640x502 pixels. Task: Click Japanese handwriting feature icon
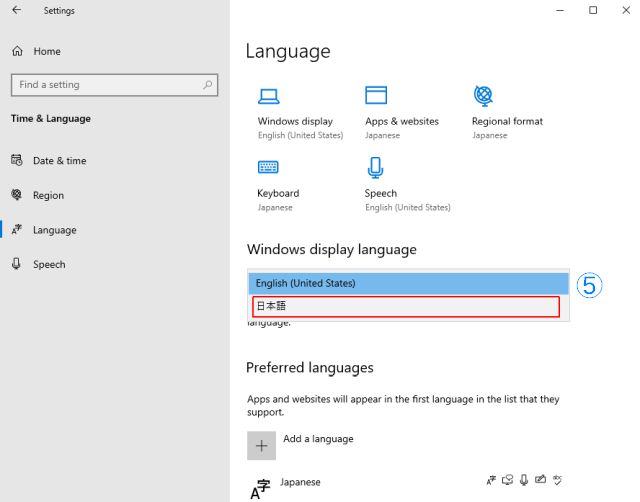[540, 479]
